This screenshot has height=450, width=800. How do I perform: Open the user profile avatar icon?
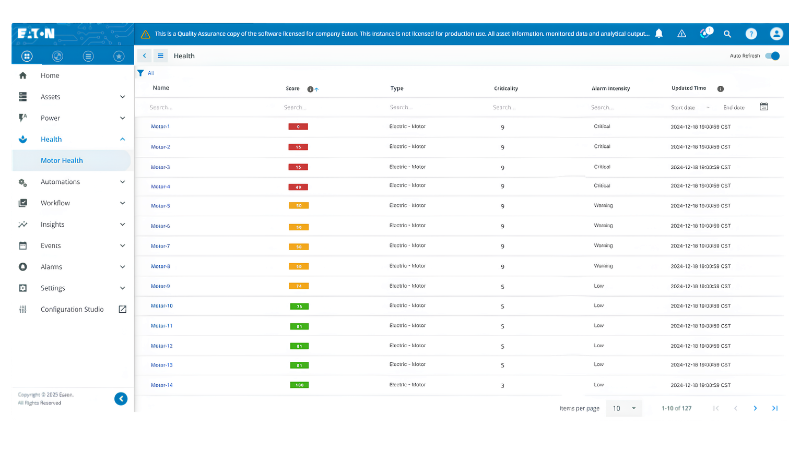776,34
